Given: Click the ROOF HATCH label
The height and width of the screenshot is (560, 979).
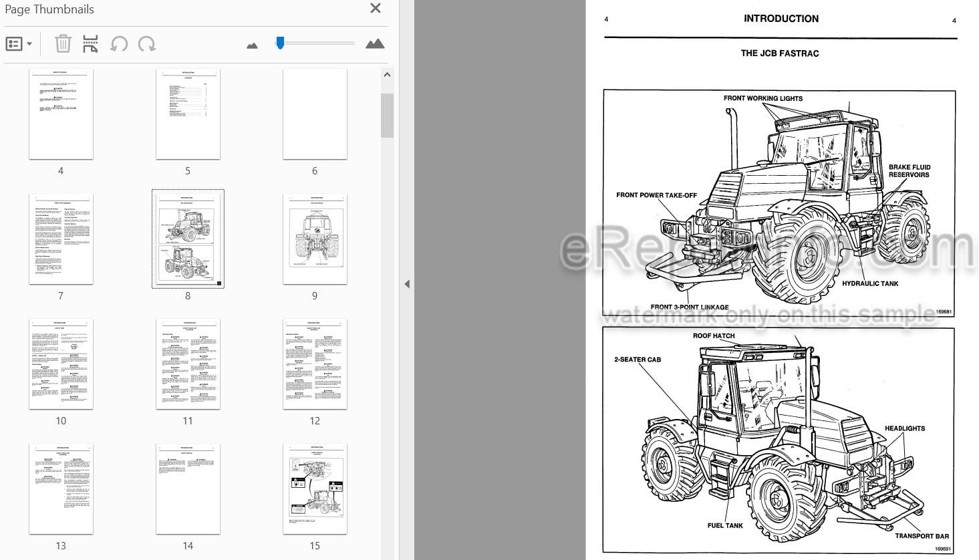Looking at the screenshot, I should coord(714,336).
